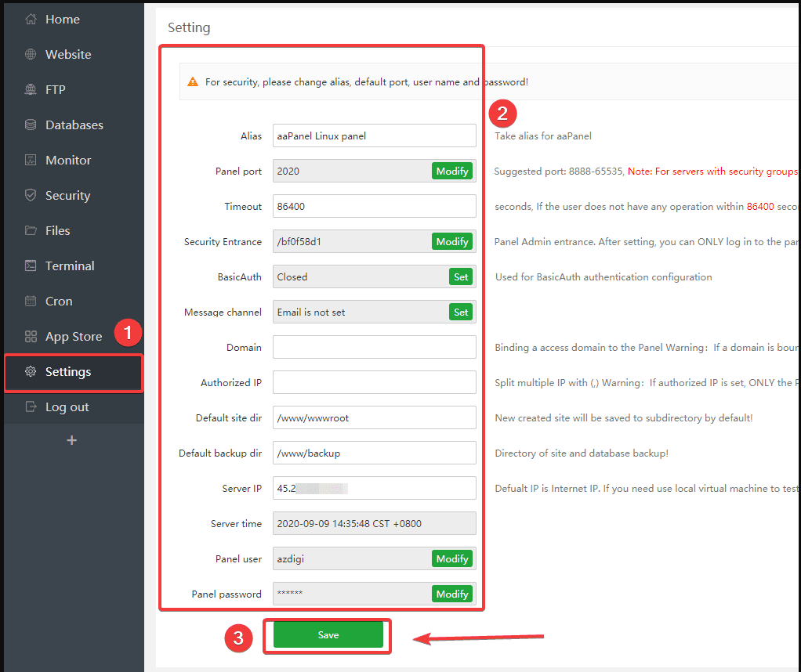The height and width of the screenshot is (672, 801).
Task: Click the Files folder icon
Action: (31, 231)
